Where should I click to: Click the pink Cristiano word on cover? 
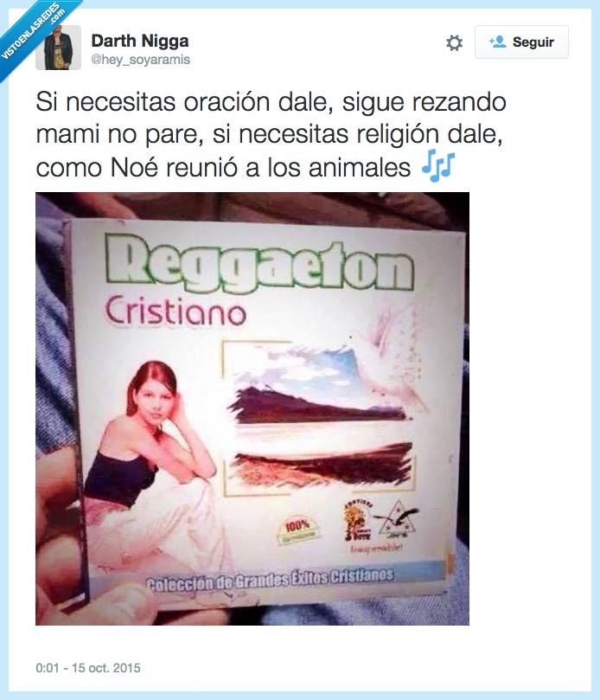(176, 311)
